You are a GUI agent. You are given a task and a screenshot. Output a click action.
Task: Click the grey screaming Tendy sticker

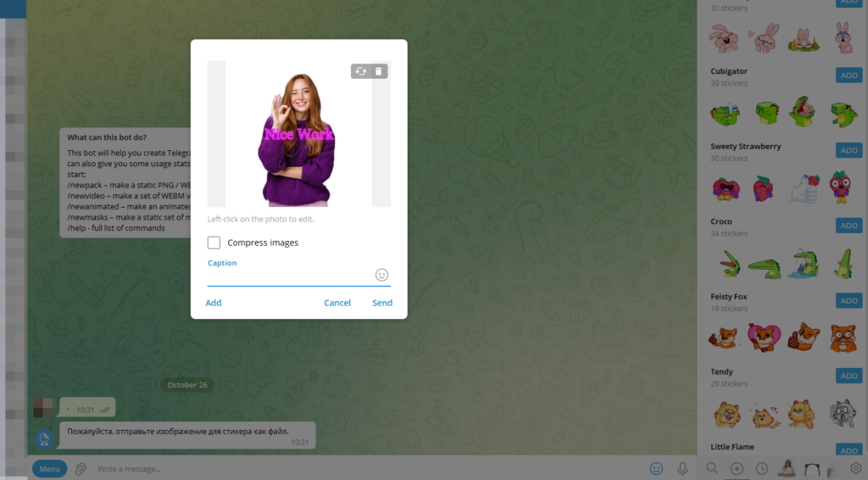click(x=843, y=413)
